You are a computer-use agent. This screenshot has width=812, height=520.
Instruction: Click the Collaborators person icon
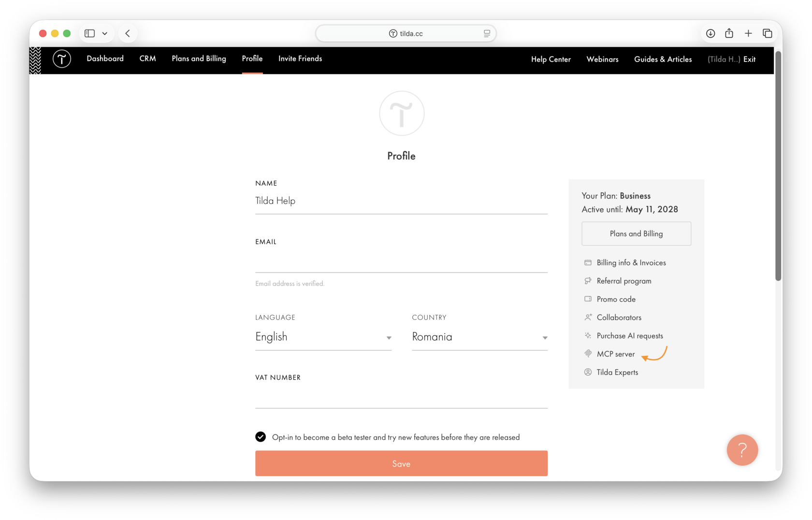click(588, 318)
